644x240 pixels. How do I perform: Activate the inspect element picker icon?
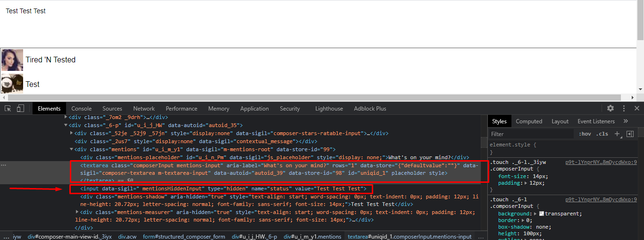(x=8, y=108)
